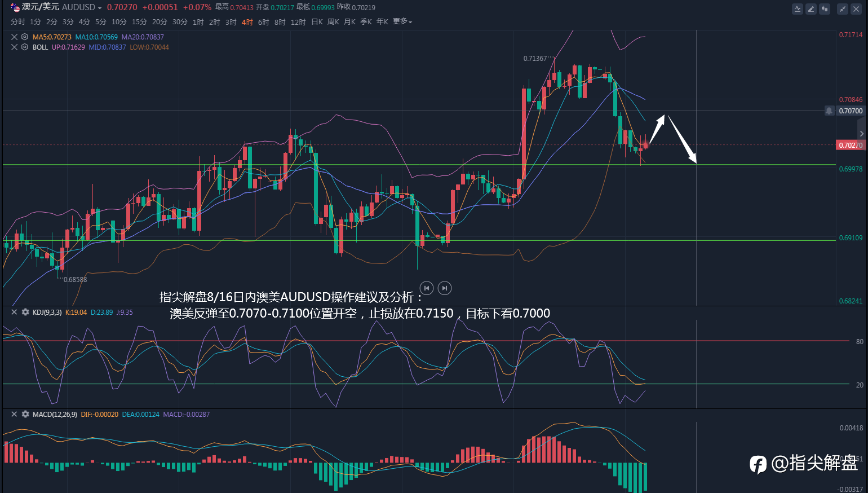Click the +0.07% change percentage
Screen dimensions: 868x493
(197, 7)
